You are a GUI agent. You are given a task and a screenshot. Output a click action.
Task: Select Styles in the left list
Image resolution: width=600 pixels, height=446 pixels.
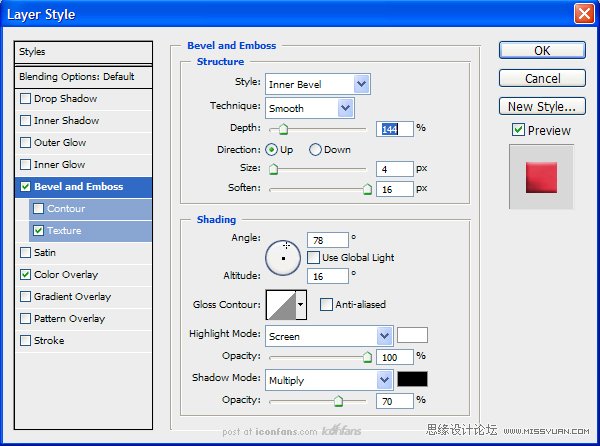83,52
